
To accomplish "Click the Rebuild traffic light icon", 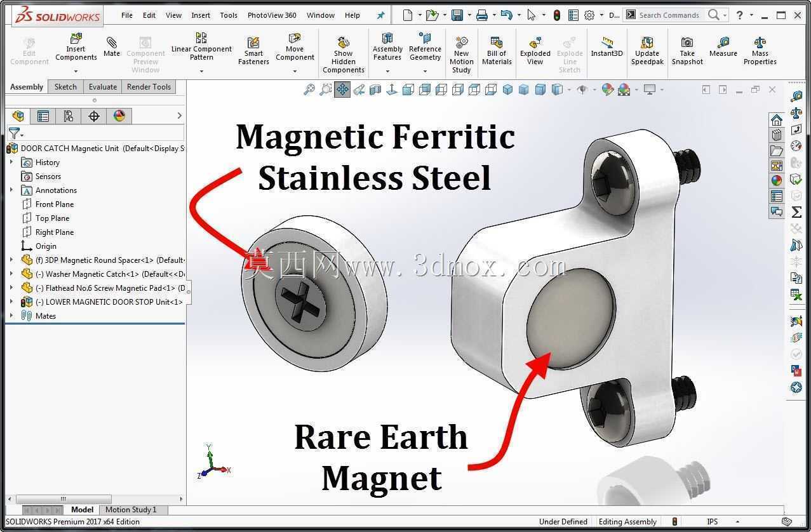I will 557,15.
